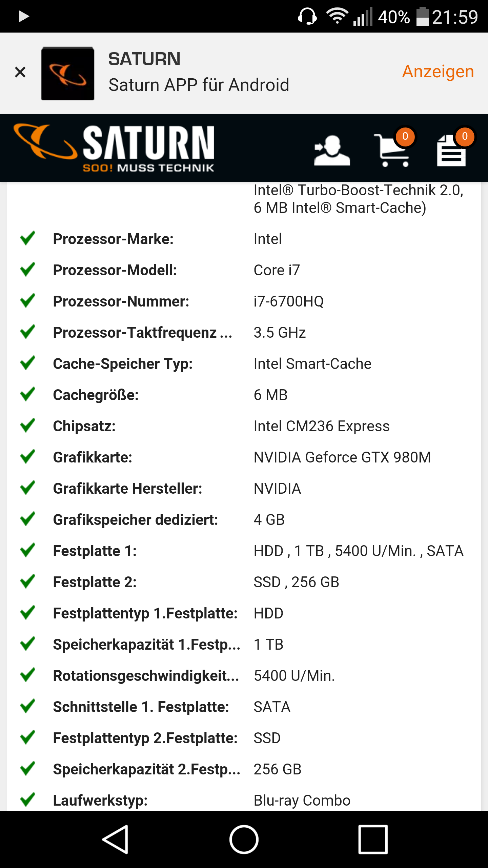Tap the Blu-ray Combo drive type value
488x868 pixels.
tap(302, 801)
